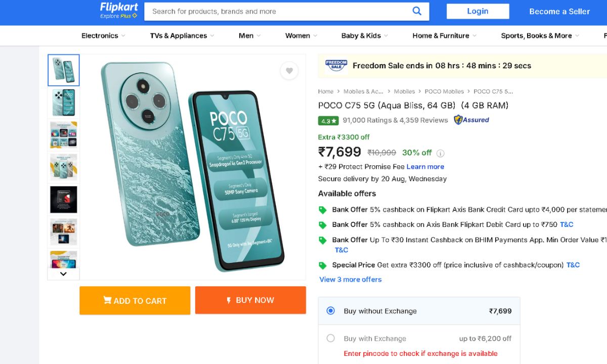Open the Baby & Kids menu

364,35
